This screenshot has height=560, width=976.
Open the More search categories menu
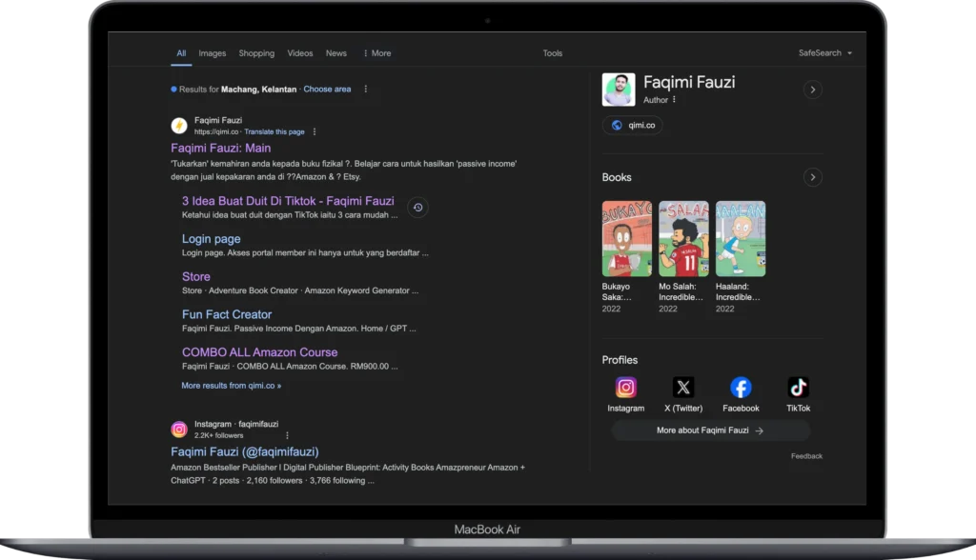coord(377,53)
